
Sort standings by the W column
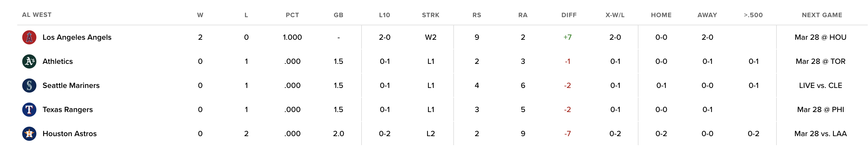point(200,15)
